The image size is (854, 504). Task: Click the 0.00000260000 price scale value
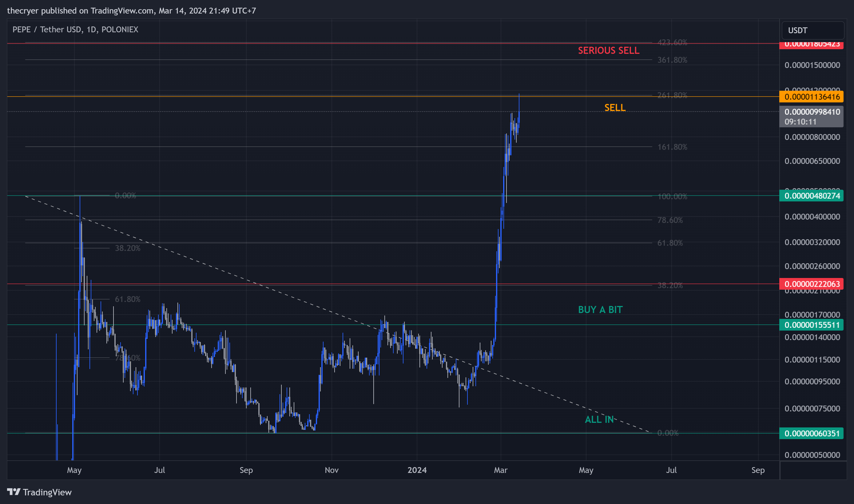812,266
